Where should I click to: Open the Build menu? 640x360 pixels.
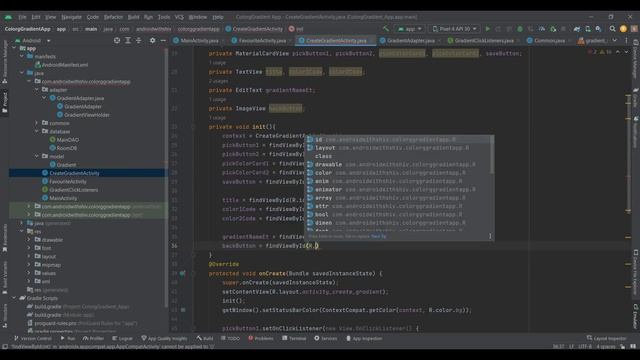133,17
